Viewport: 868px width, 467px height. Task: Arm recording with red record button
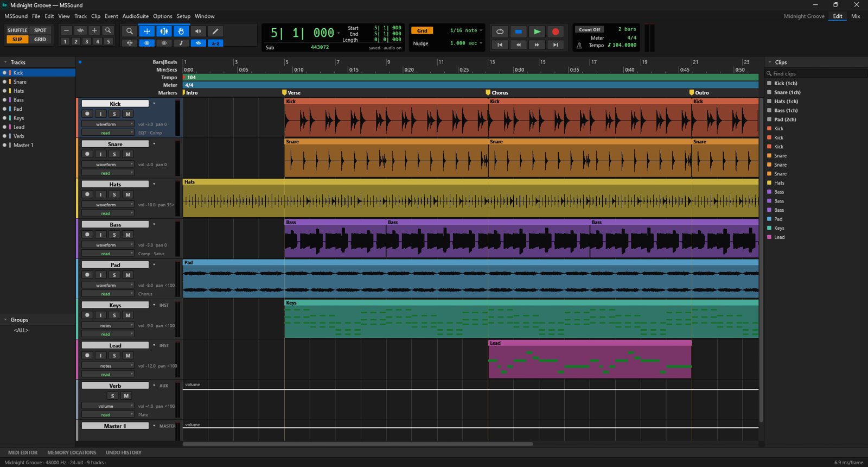click(555, 31)
